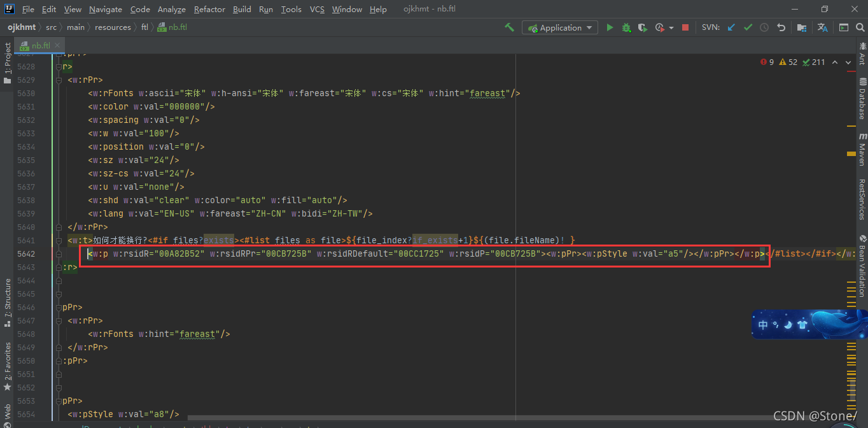The height and width of the screenshot is (428, 868).
Task: Click the input method 中 icon
Action: pyautogui.click(x=763, y=325)
